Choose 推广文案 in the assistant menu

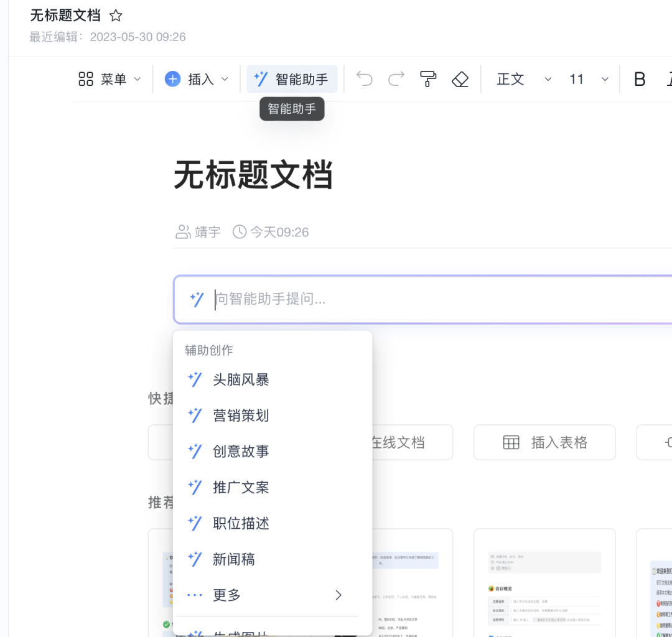pos(272,487)
